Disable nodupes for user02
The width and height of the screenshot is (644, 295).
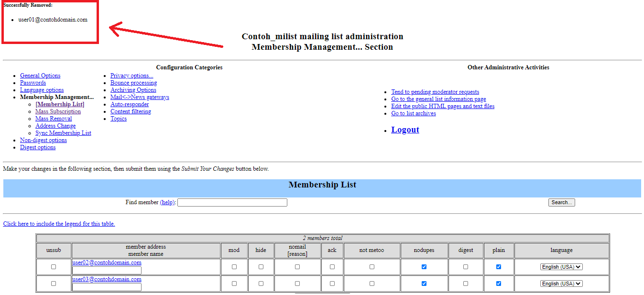click(x=424, y=266)
